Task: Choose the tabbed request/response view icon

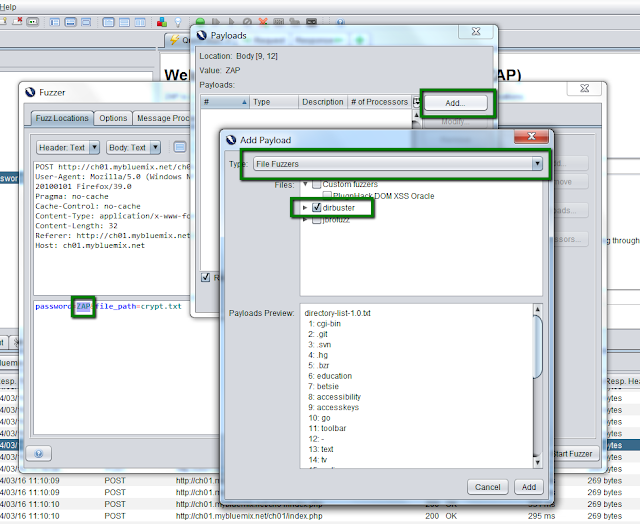Action: [109, 22]
